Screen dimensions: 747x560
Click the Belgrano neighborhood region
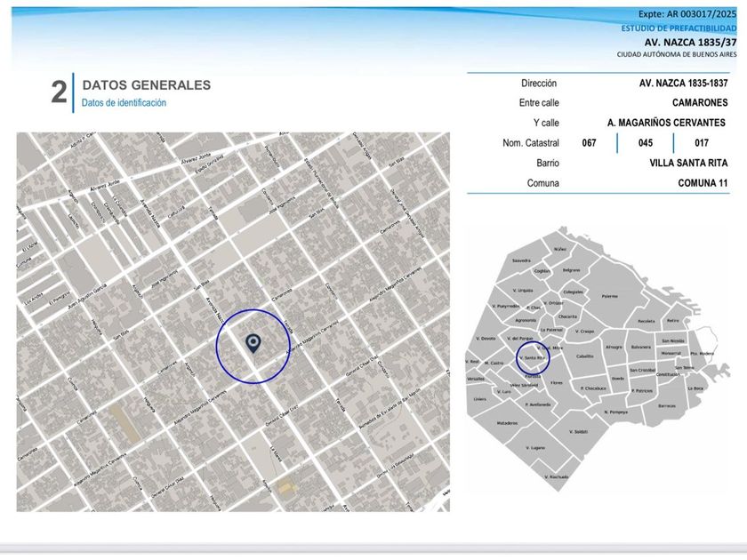(x=571, y=269)
